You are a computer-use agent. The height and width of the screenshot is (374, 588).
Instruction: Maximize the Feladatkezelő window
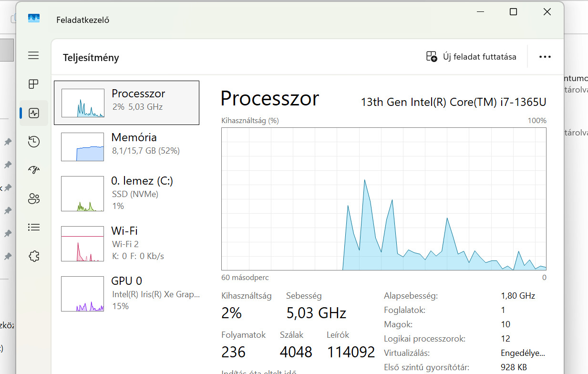point(513,12)
